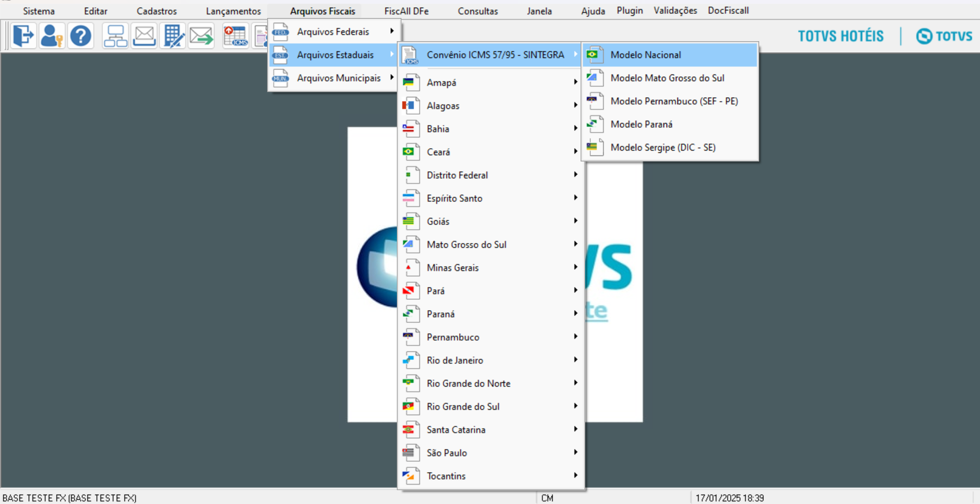Screen dimensions: 980x504
Task: Open the Consultas menu
Action: [477, 10]
